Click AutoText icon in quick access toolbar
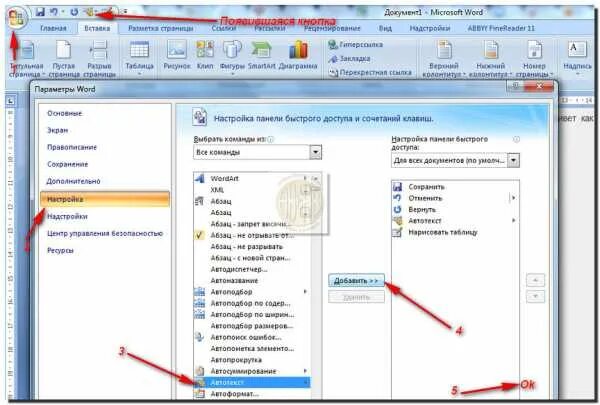Viewport: 600px width, 405px height. (89, 12)
